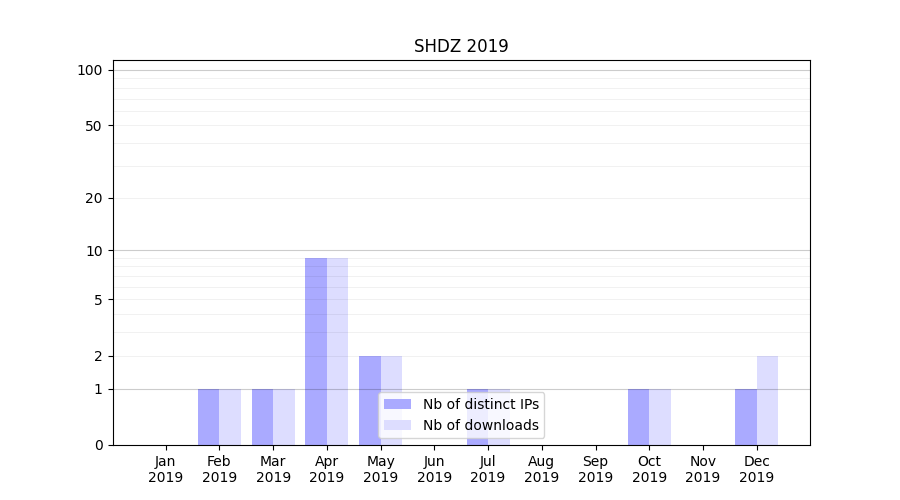Select the 'Aug 2019' x-axis label
Viewport: 900px width, 500px height.
(x=542, y=469)
